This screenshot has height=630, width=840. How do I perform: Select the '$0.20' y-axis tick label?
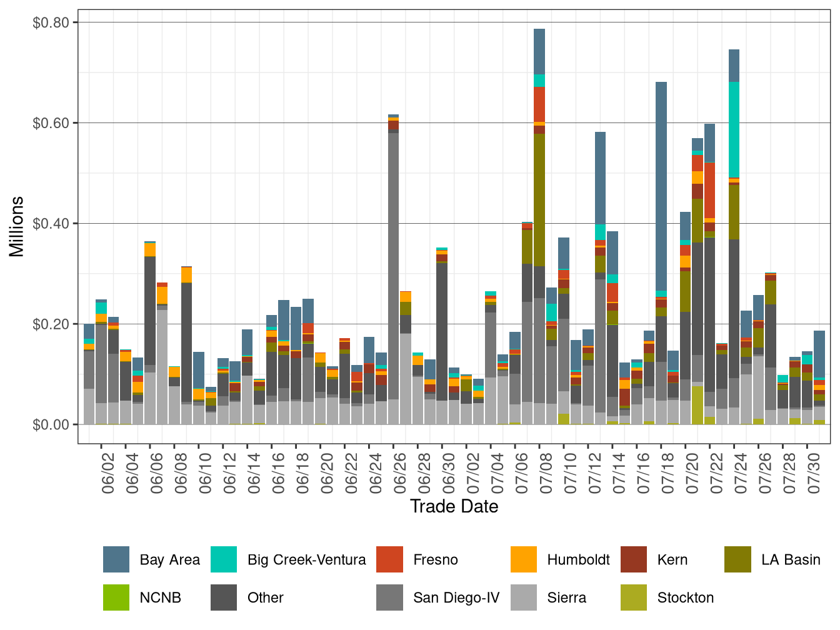pyautogui.click(x=51, y=324)
